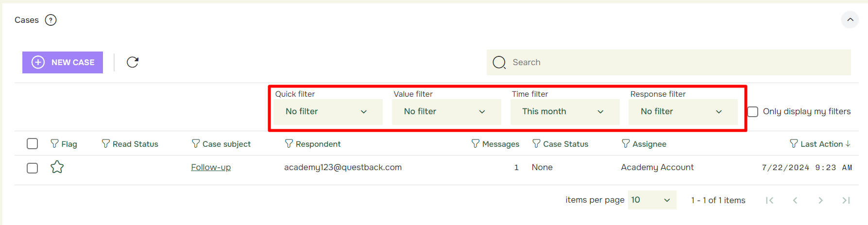This screenshot has height=225, width=868.
Task: Sort by Last Action column header
Action: (x=821, y=144)
